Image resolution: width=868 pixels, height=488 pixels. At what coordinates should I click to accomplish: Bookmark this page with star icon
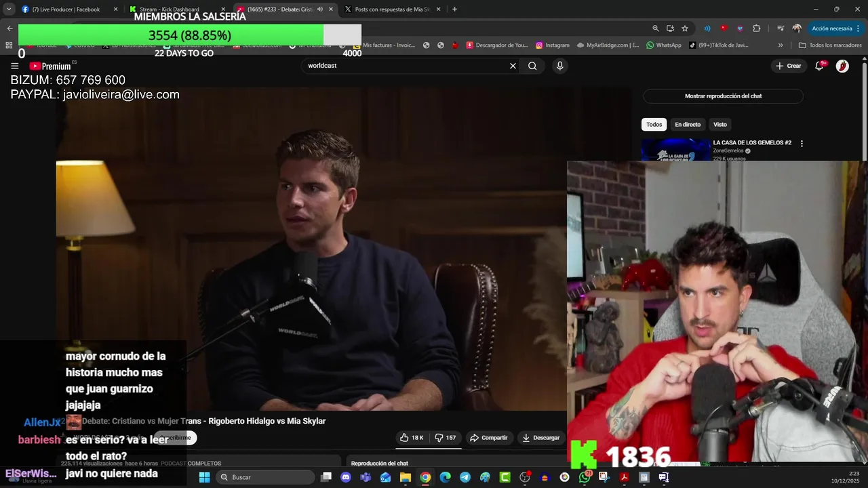pyautogui.click(x=685, y=28)
